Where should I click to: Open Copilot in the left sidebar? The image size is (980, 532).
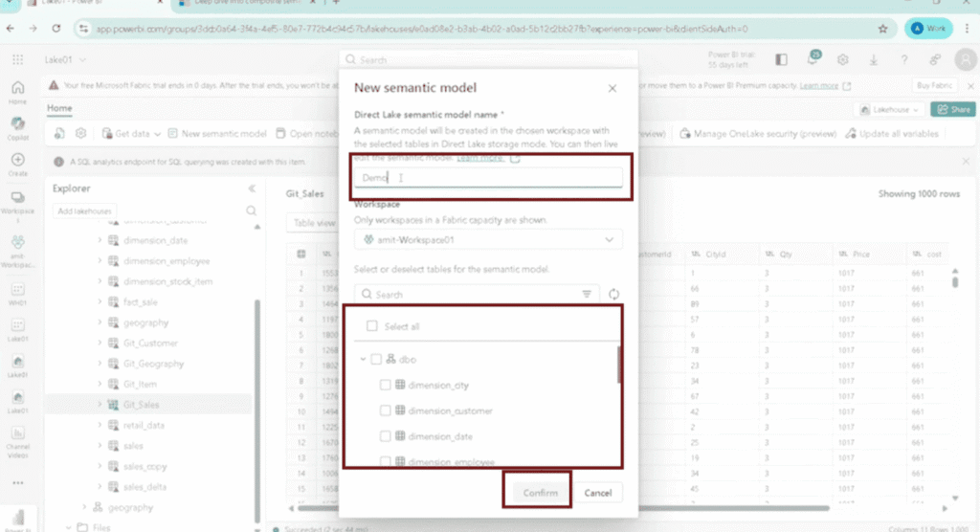pyautogui.click(x=17, y=128)
